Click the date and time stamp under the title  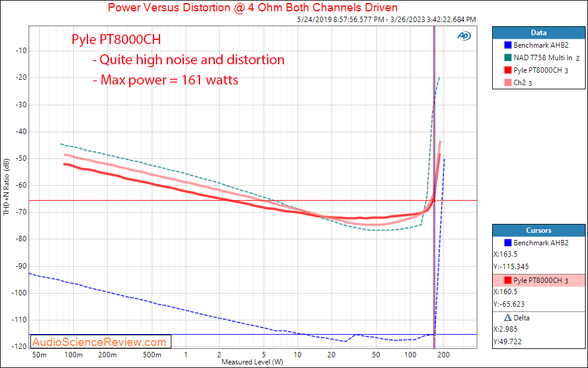point(386,20)
